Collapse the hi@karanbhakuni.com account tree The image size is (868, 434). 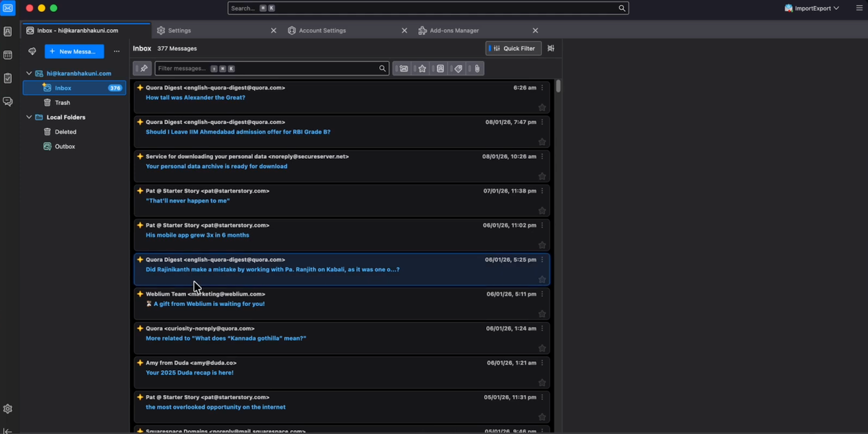[29, 73]
